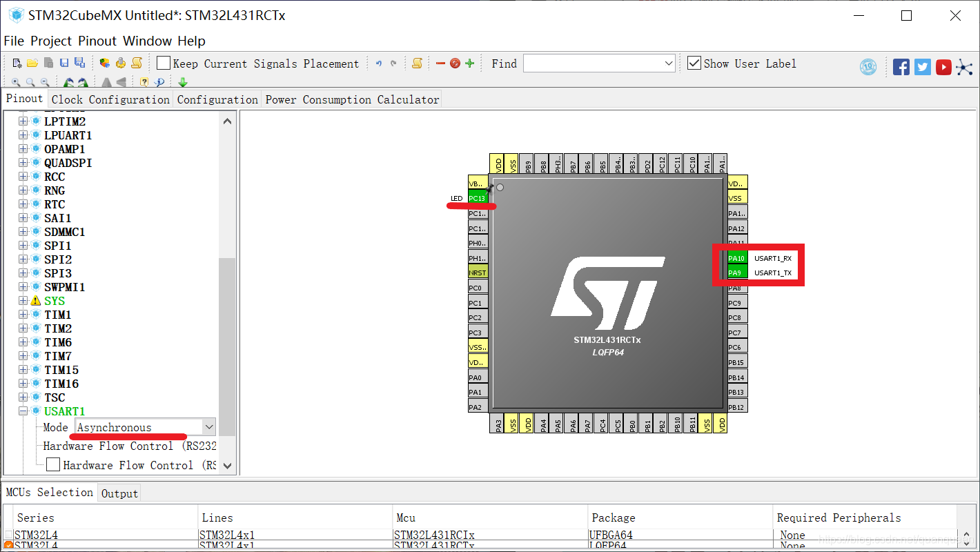Click the green PA9 pin on chip
The width and height of the screenshot is (980, 552).
point(737,273)
